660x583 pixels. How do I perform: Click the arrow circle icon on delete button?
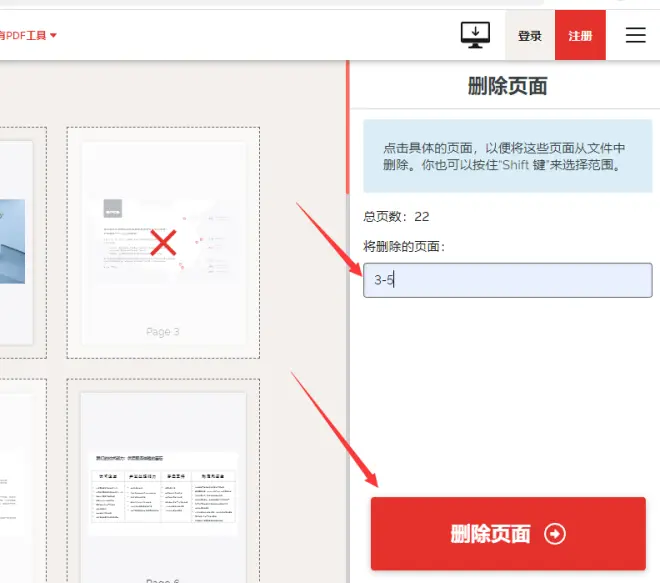coord(555,534)
